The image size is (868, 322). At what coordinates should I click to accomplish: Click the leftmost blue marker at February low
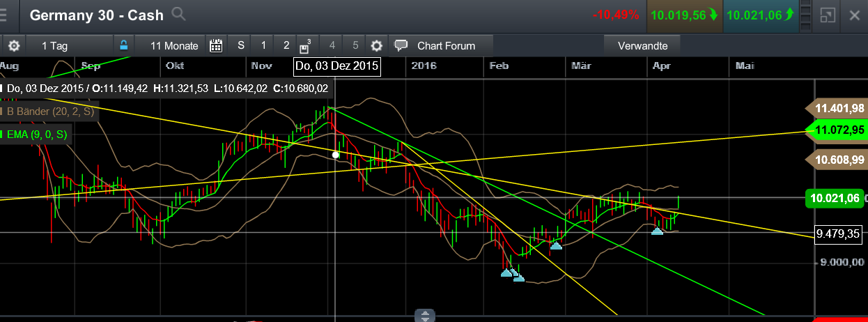point(506,273)
